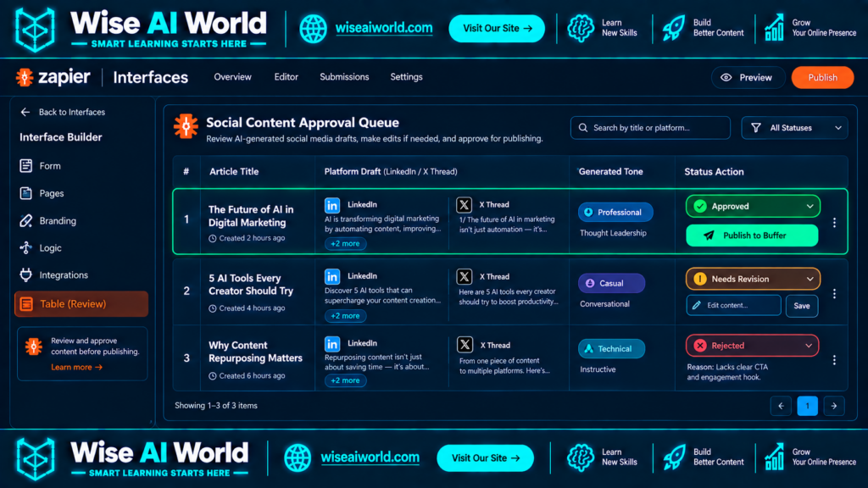Screen dimensions: 868x488
Task: Open the Form builder sidebar icon
Action: point(26,165)
